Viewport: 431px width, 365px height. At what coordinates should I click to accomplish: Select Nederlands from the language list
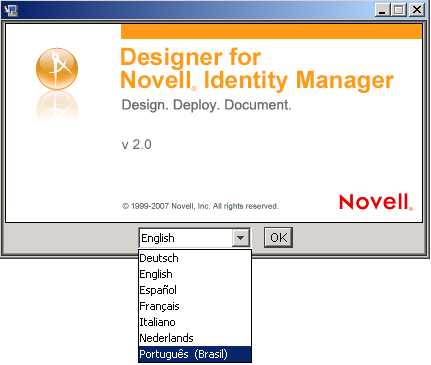tap(195, 338)
